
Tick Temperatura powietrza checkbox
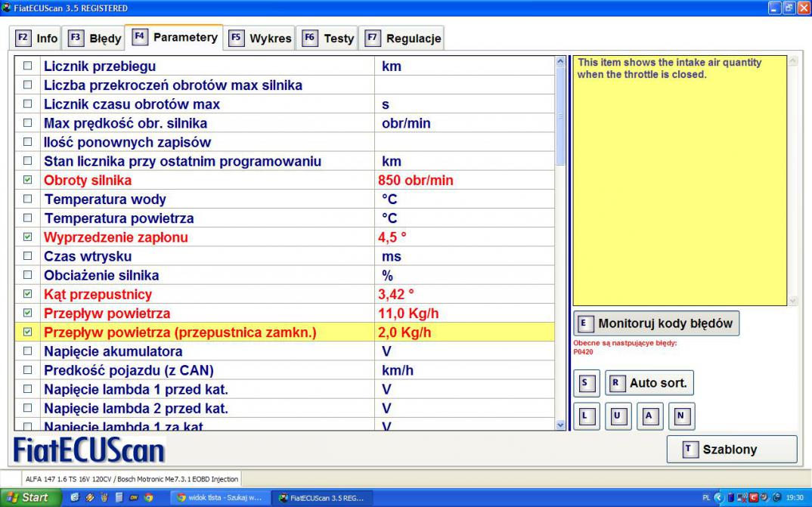pyautogui.click(x=27, y=218)
